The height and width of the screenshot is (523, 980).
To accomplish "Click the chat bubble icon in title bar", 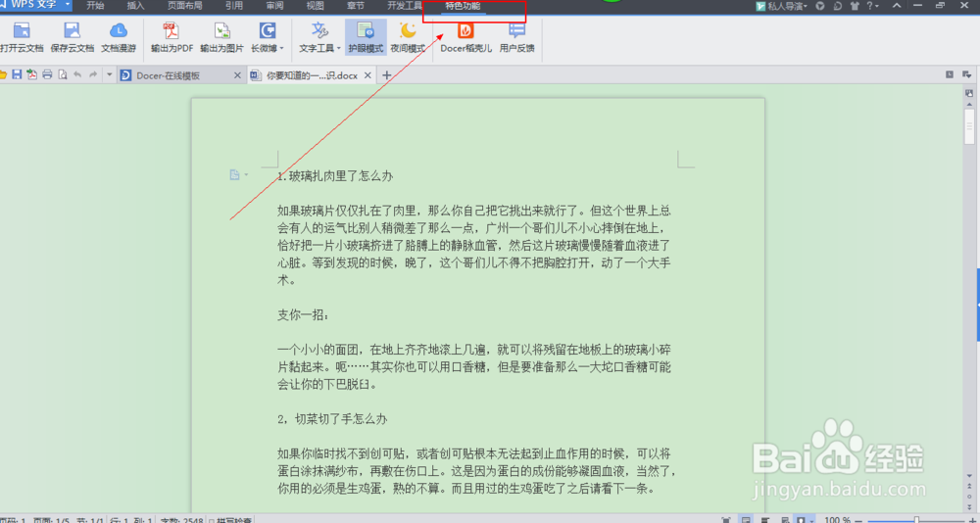I will point(838,6).
